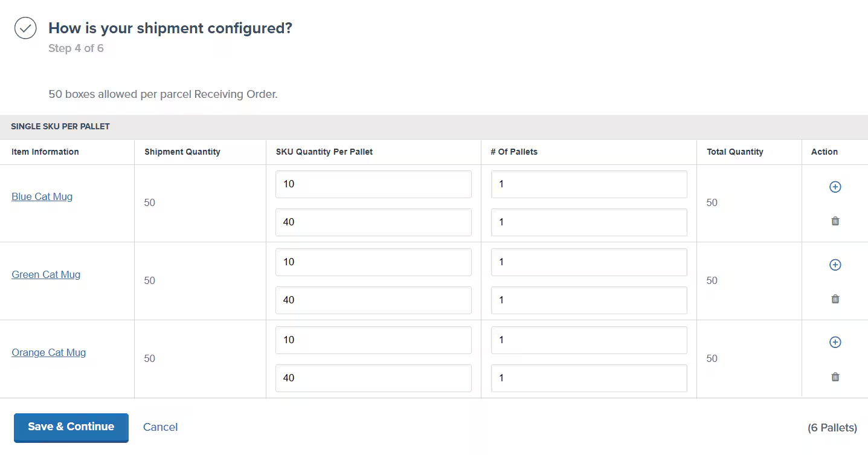Delete an Orange Cat Mug pallet row

tap(835, 376)
